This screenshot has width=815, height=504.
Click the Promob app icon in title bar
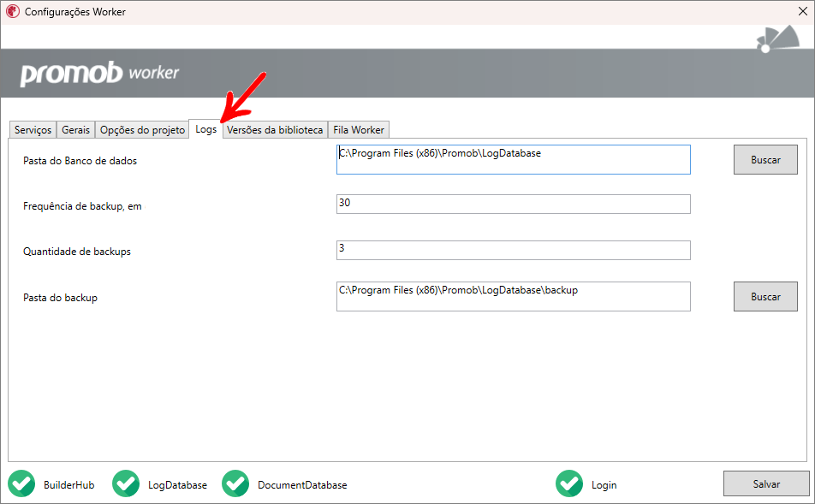(x=13, y=11)
